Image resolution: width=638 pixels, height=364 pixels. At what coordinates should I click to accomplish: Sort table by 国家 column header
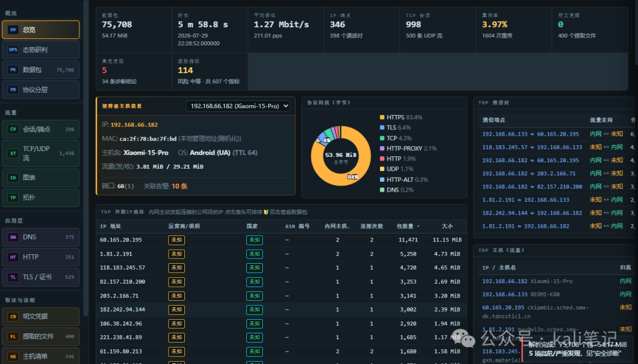(x=252, y=227)
